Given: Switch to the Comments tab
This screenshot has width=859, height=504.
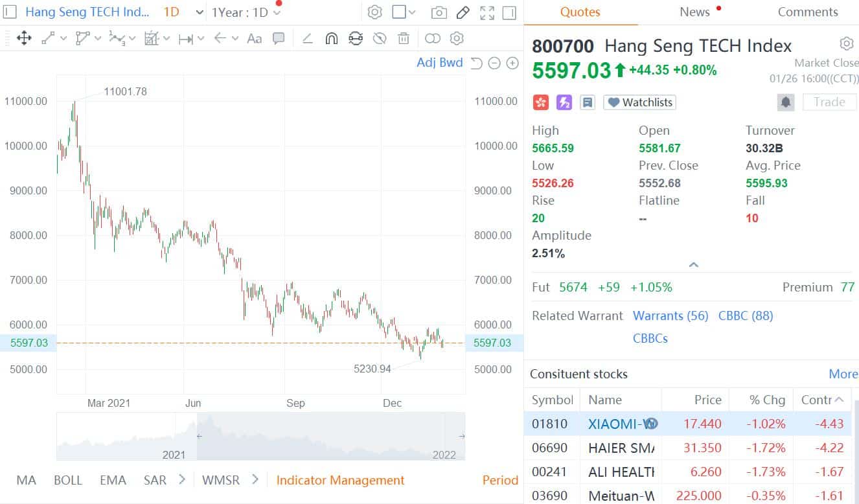Looking at the screenshot, I should pyautogui.click(x=808, y=12).
